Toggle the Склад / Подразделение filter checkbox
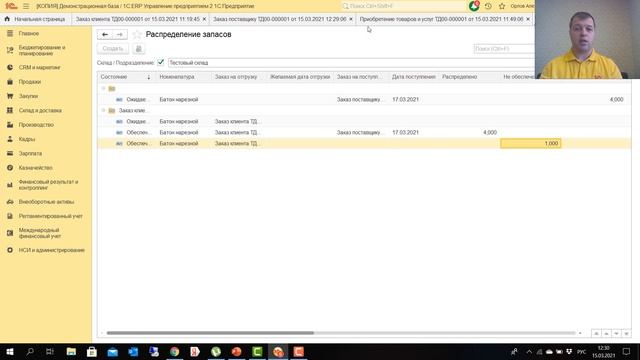This screenshot has width=640, height=360. [x=161, y=62]
